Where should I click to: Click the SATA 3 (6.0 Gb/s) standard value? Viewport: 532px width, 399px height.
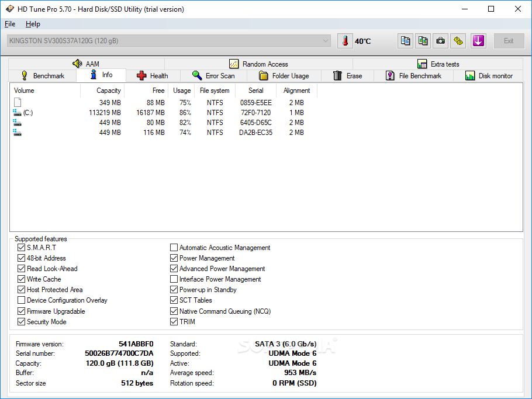(286, 344)
